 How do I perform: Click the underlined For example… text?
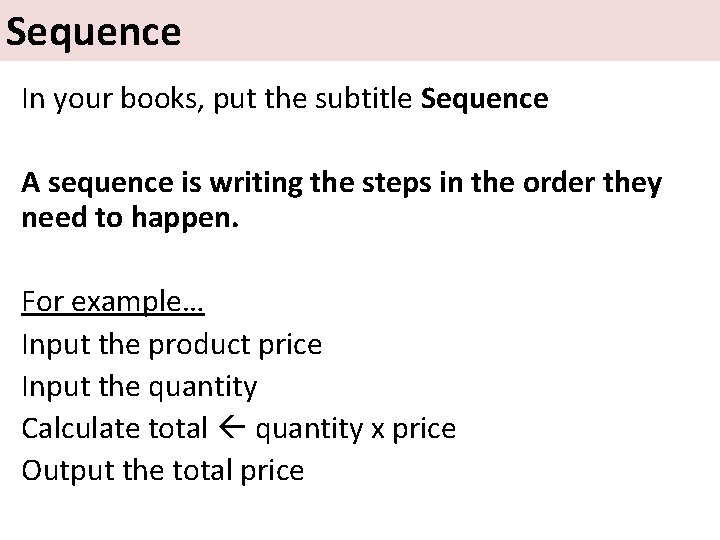coord(113,302)
